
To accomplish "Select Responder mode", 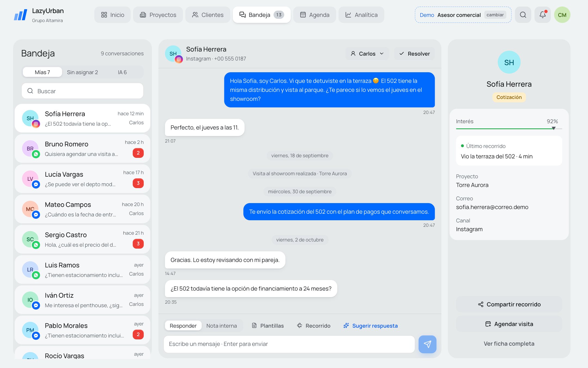I will click(x=183, y=326).
